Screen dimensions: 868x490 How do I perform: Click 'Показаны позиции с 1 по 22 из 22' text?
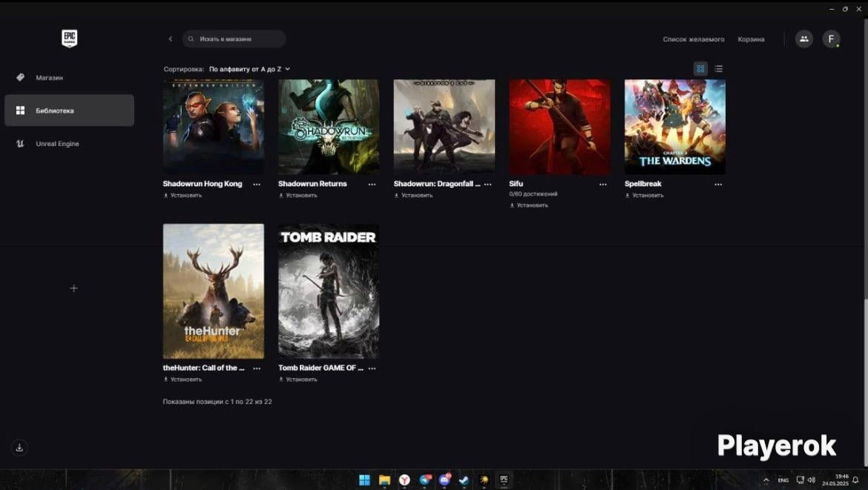pyautogui.click(x=217, y=402)
